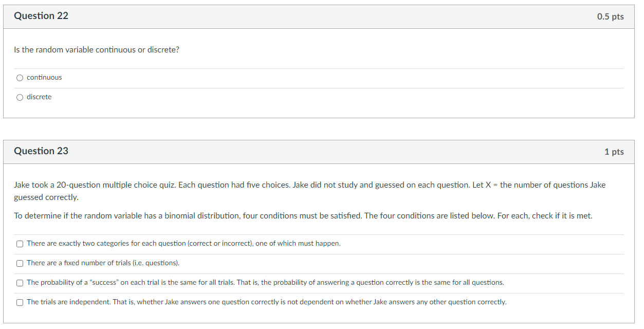Click the Question 23 header
This screenshot has height=329, width=644.
pyautogui.click(x=41, y=151)
